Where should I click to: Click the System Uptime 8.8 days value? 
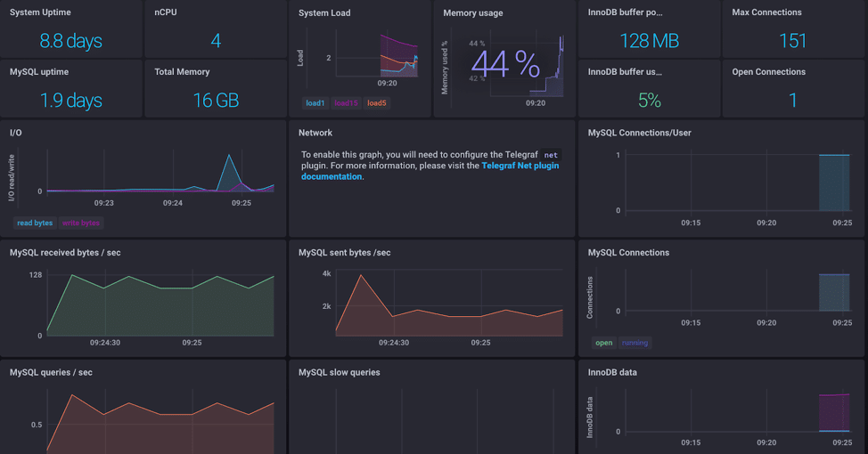point(70,41)
